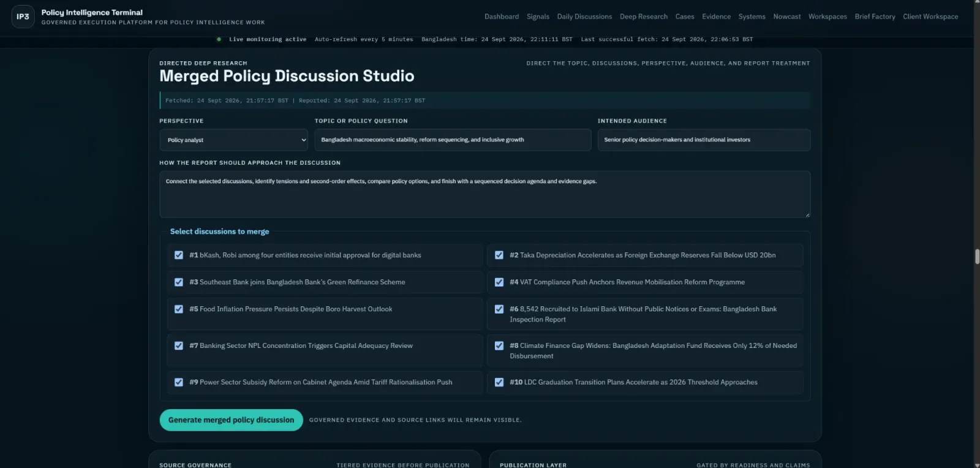The width and height of the screenshot is (980, 468).
Task: Click the Last successful fetch timestamp
Action: click(x=667, y=39)
